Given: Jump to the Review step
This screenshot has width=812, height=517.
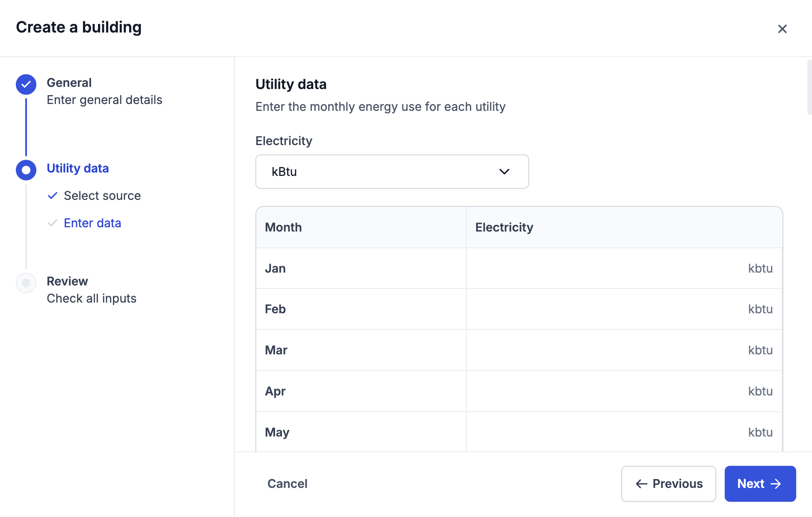Looking at the screenshot, I should (x=67, y=281).
